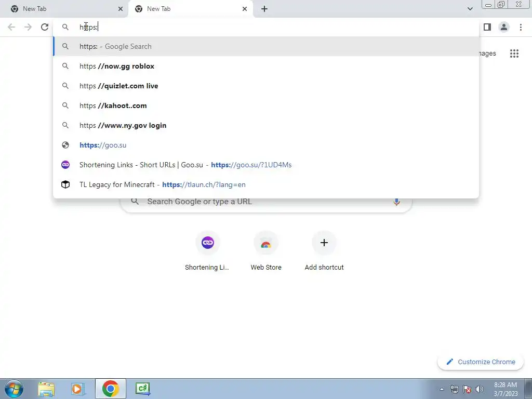The image size is (532, 399).
Task: Go forward using the forward arrow
Action: pyautogui.click(x=28, y=27)
